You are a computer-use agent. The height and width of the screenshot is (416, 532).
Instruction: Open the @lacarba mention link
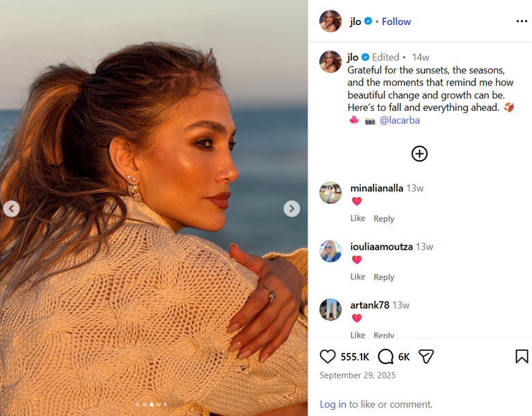click(400, 120)
